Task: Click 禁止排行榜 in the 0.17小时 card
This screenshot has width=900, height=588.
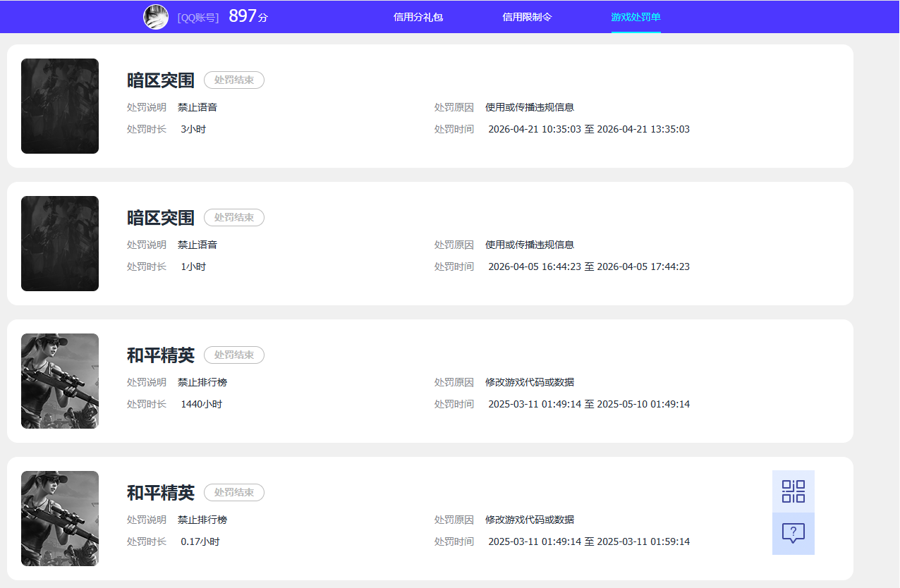Action: (202, 520)
